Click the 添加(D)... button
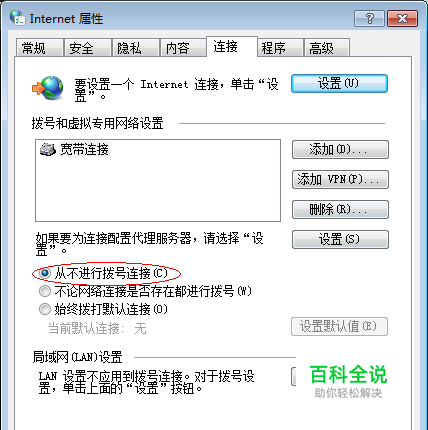This screenshot has height=430, width=428. (340, 149)
